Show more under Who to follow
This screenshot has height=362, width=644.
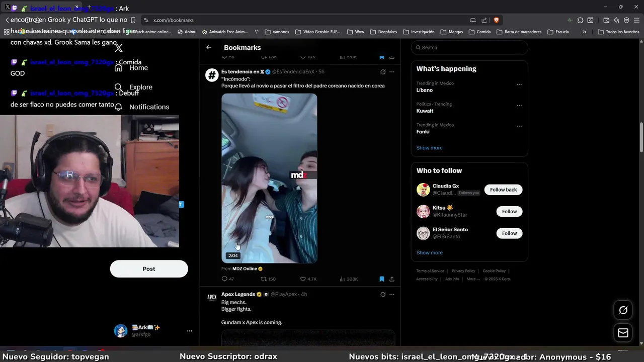click(x=429, y=253)
